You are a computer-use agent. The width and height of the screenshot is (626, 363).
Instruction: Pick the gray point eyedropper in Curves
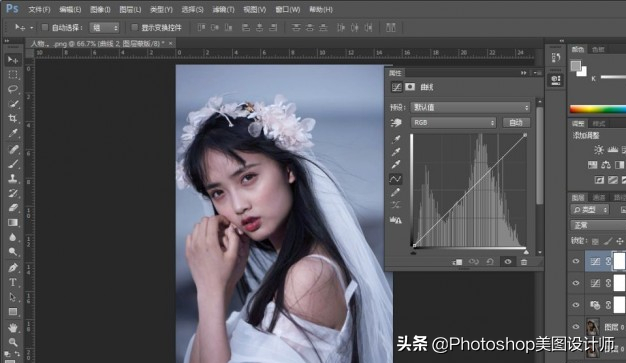point(396,152)
